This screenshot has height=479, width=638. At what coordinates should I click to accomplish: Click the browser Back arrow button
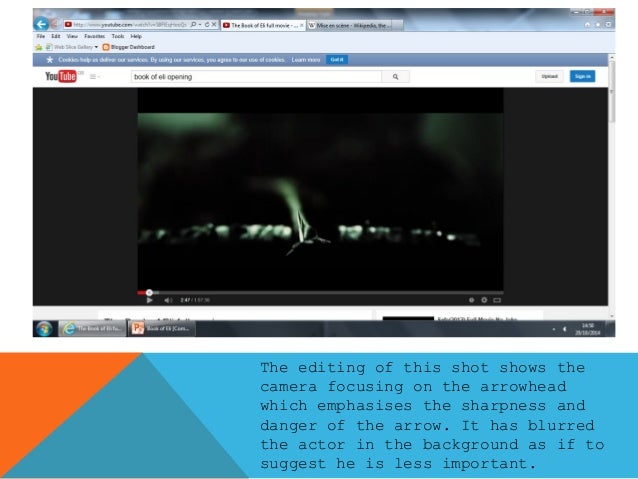tap(41, 24)
